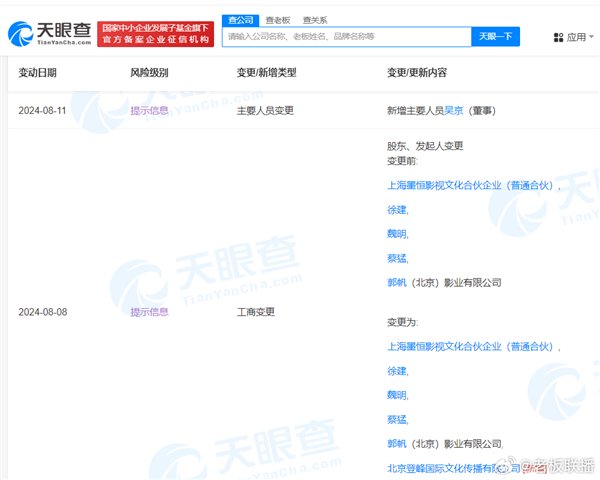
Task: Open 上海墨恒影视文化合伙企业 under 变更为
Action: pos(470,347)
